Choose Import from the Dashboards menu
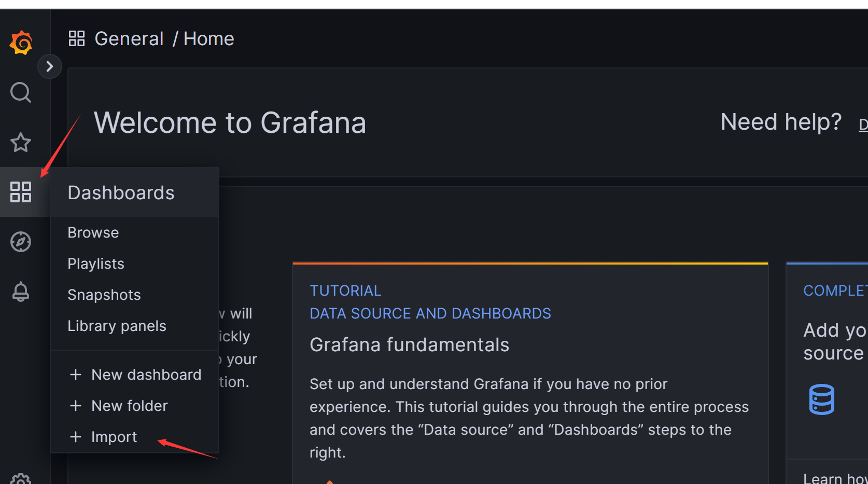Screen dimensions: 868x484 point(103,437)
